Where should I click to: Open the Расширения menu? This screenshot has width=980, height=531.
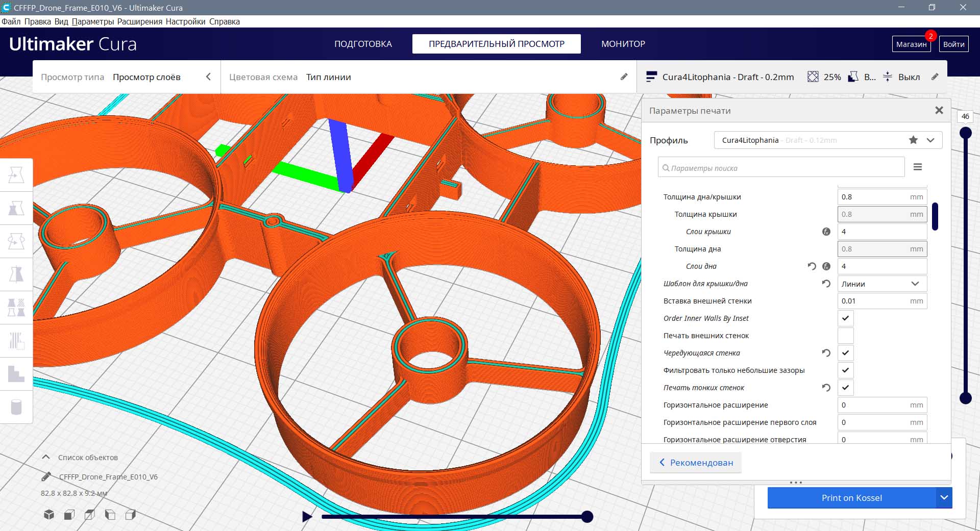click(139, 21)
